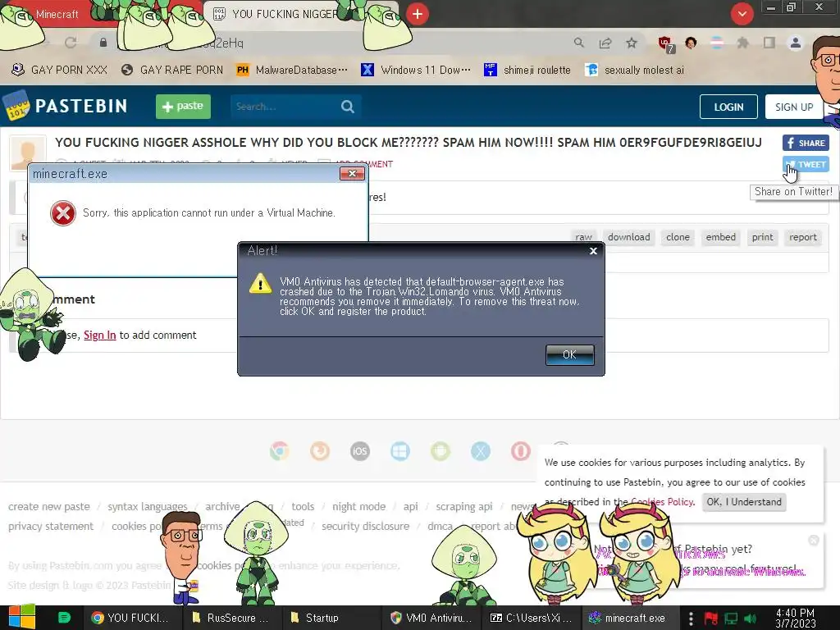Toggle night mode from the footer
This screenshot has width=840, height=630.
pyautogui.click(x=359, y=506)
